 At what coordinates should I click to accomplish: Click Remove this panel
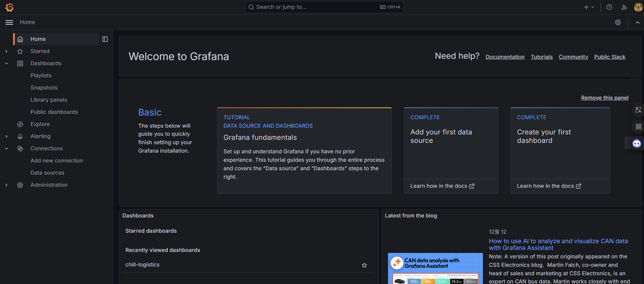(604, 98)
